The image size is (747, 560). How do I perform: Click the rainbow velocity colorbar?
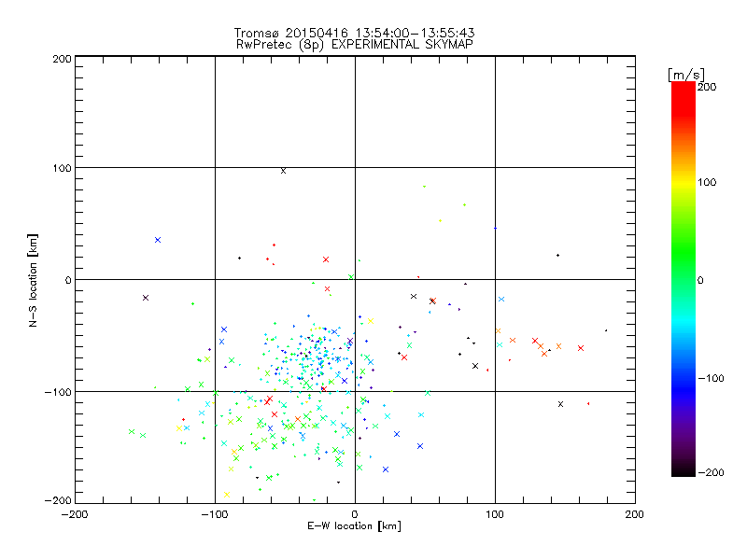[684, 279]
